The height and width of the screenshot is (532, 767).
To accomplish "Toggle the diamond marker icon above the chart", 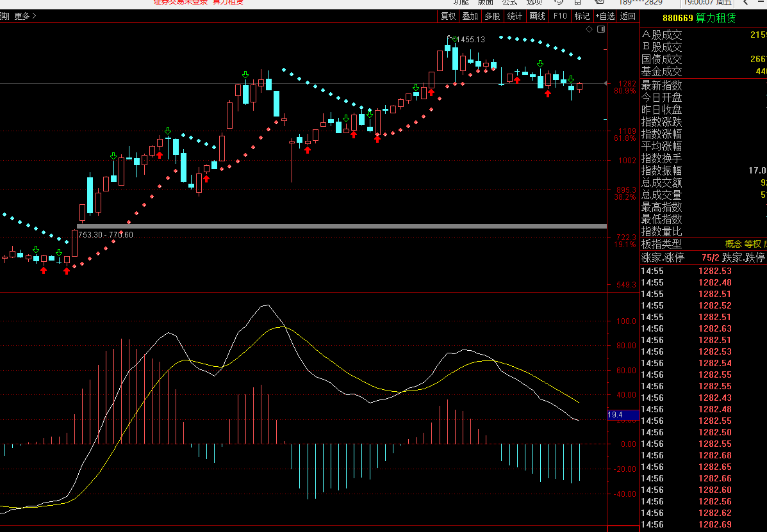I will [x=589, y=29].
